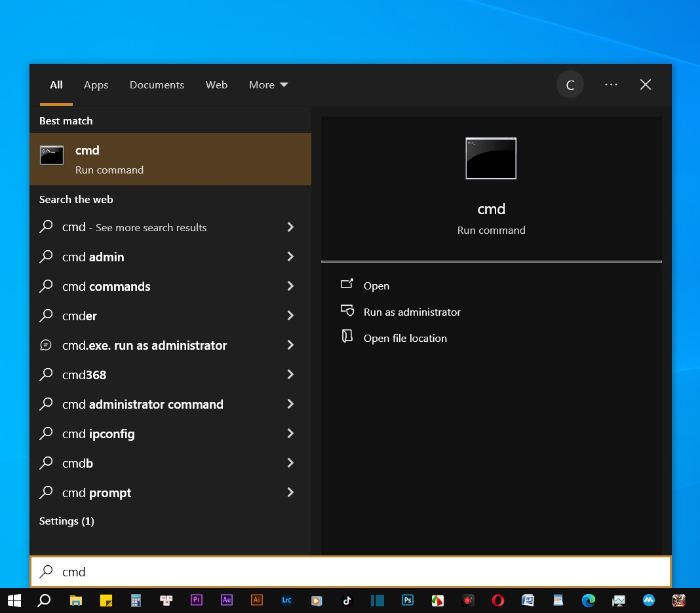Click Run as administrator

click(x=412, y=312)
